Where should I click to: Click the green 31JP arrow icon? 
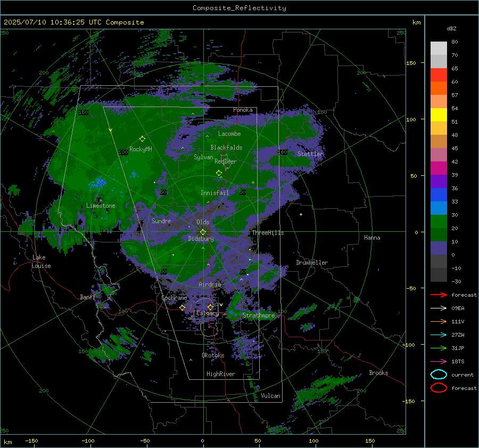[439, 348]
